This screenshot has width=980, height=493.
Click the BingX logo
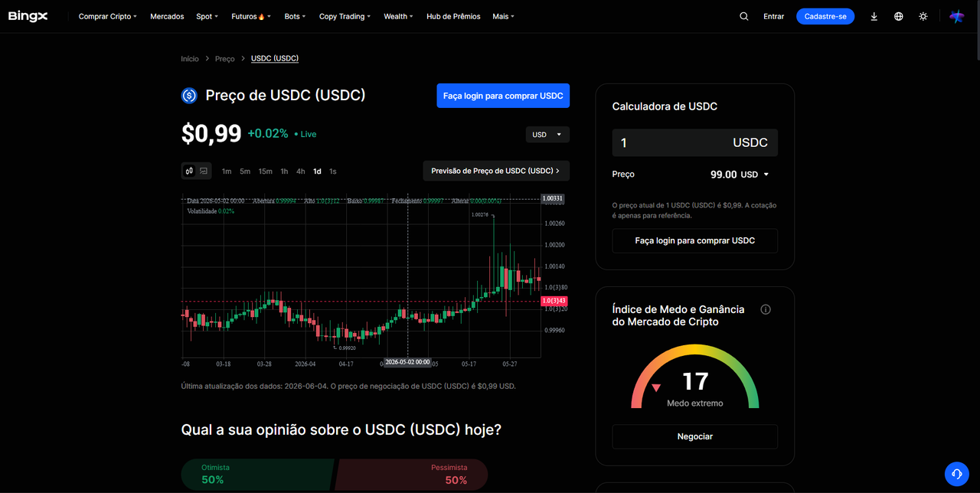point(28,16)
